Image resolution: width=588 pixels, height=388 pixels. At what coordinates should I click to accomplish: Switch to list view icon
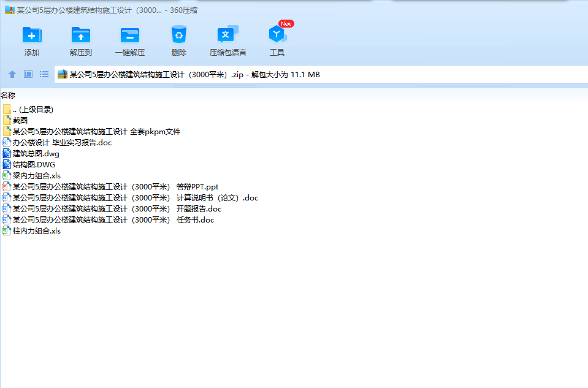[x=44, y=74]
